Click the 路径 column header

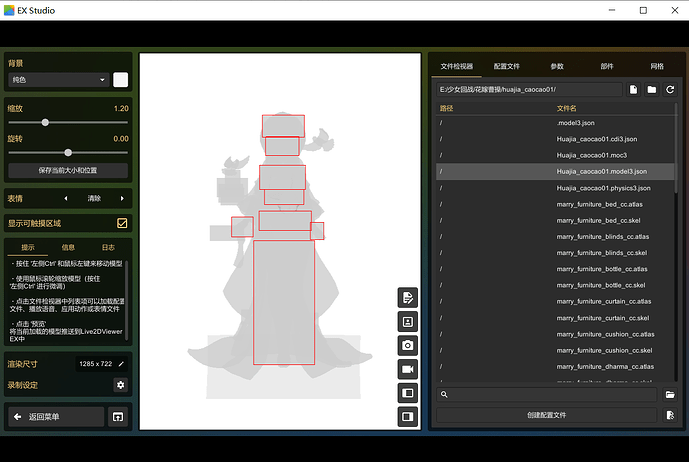coord(446,108)
